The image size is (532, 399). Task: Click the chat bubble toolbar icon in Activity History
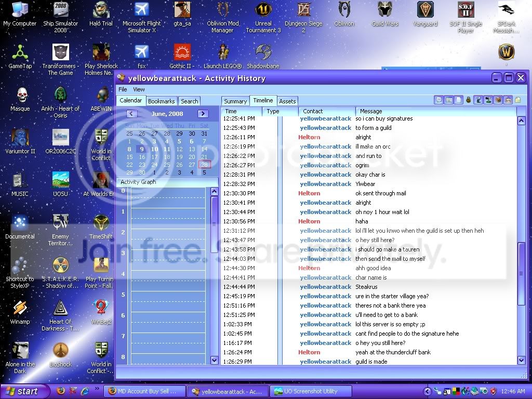(438, 100)
